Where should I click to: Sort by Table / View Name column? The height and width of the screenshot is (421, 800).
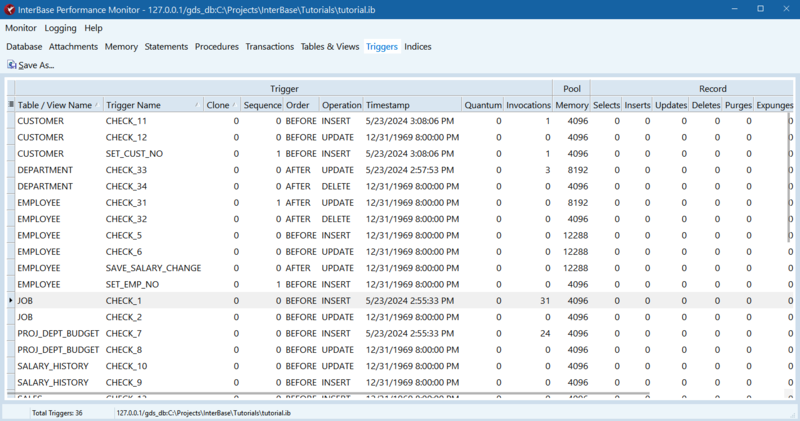[x=58, y=105]
